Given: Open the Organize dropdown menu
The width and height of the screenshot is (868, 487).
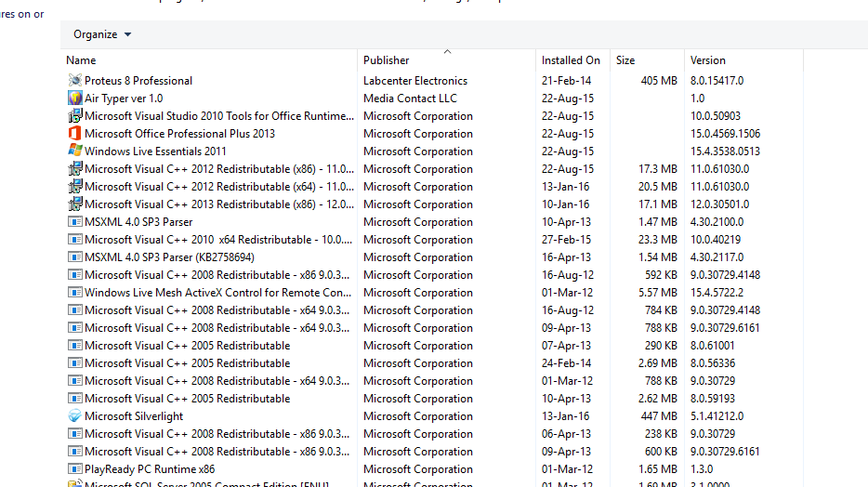Looking at the screenshot, I should coord(102,34).
